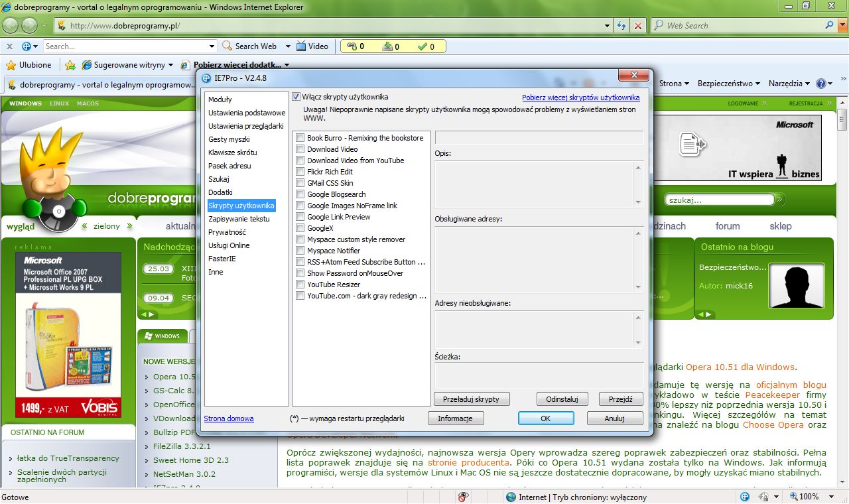Click the Windows flag tab on website
This screenshot has height=504, width=849.
coord(163,336)
